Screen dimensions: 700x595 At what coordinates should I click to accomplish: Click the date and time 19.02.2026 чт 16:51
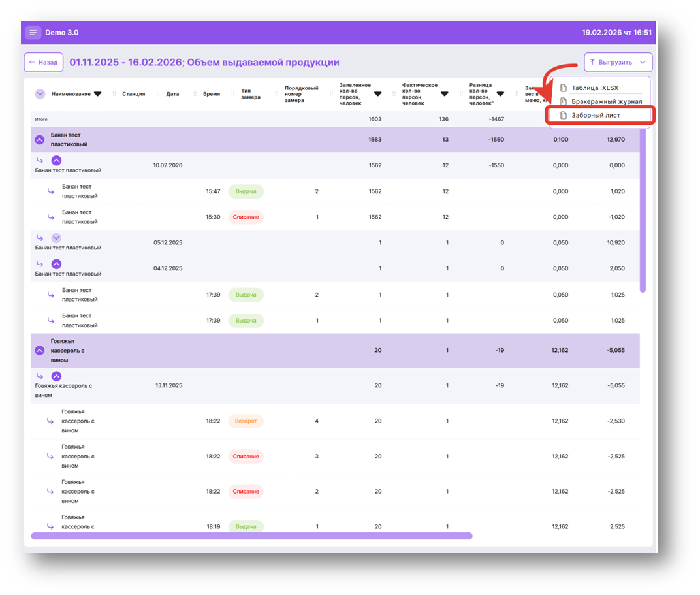coord(616,33)
